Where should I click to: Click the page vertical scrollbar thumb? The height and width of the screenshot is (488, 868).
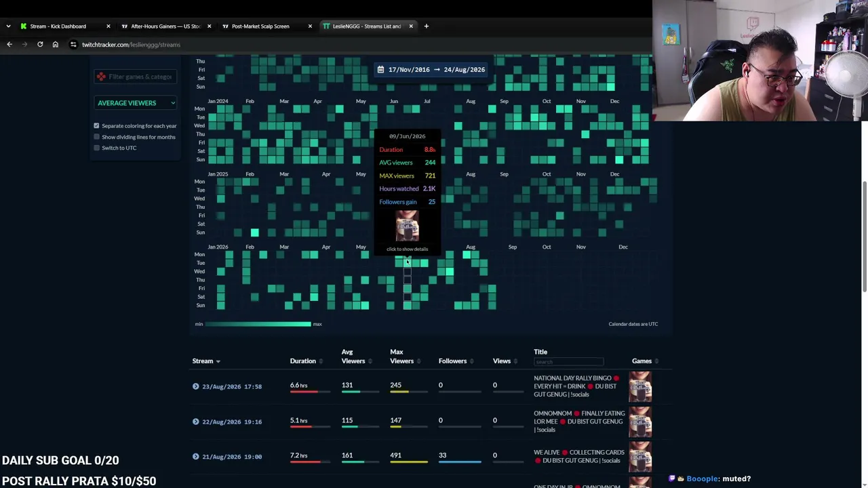[x=865, y=237]
